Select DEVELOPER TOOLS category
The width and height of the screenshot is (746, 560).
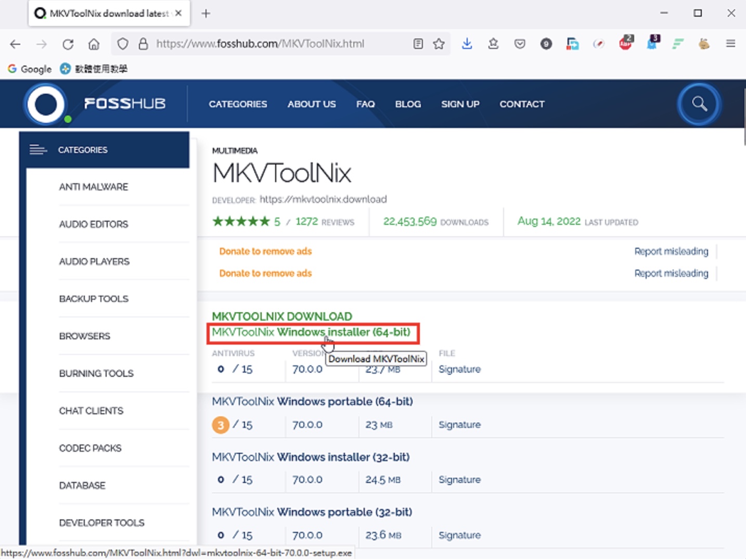[x=101, y=523]
